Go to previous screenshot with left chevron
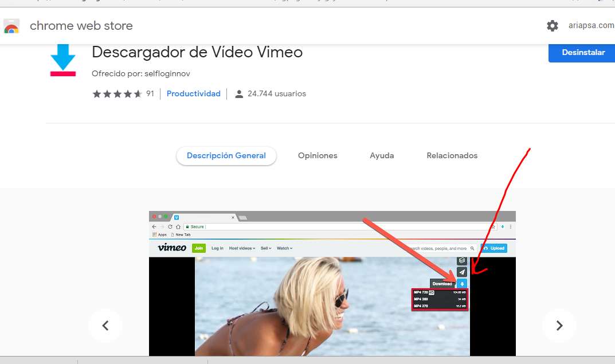This screenshot has height=364, width=615. [x=105, y=325]
